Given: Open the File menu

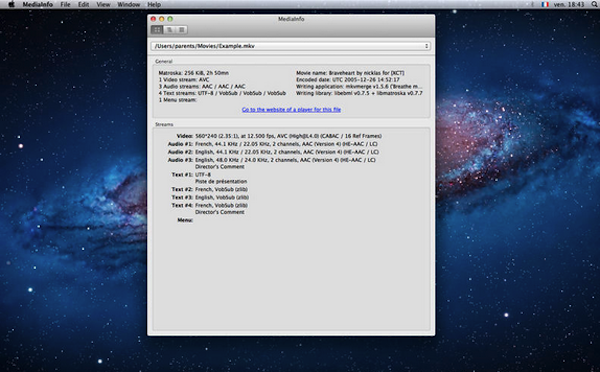Looking at the screenshot, I should (65, 5).
